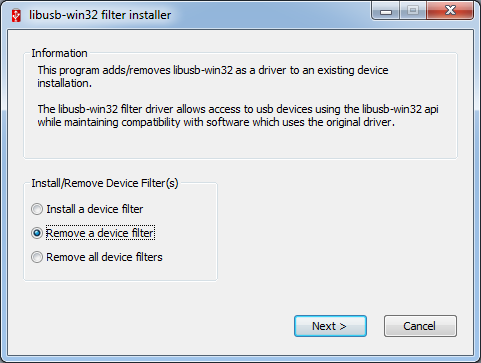Click the disabled maximize window button
This screenshot has width=481, height=363.
[x=413, y=11]
